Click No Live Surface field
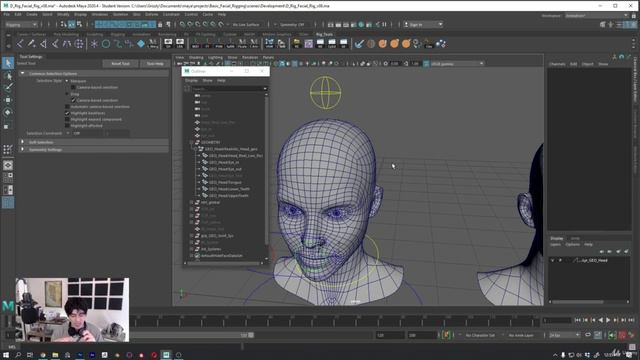 [x=247, y=24]
